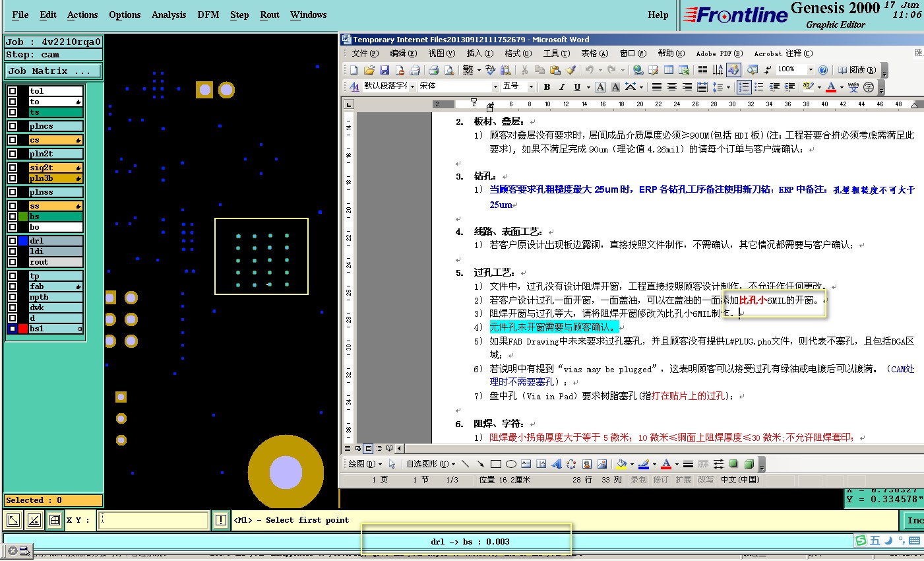Center align the paragraph text
This screenshot has width=924, height=561.
671,86
